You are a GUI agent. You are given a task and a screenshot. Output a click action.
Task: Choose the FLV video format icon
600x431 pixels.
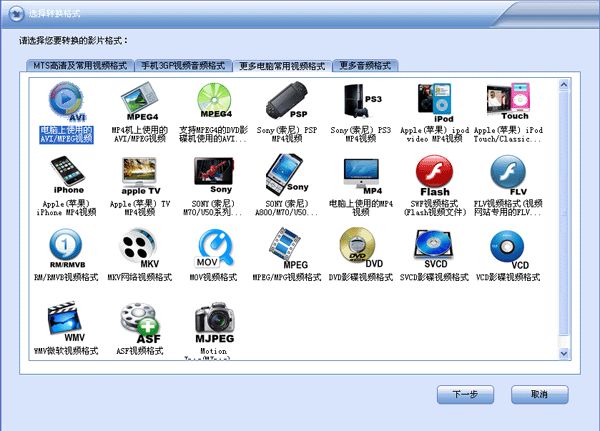tap(506, 174)
